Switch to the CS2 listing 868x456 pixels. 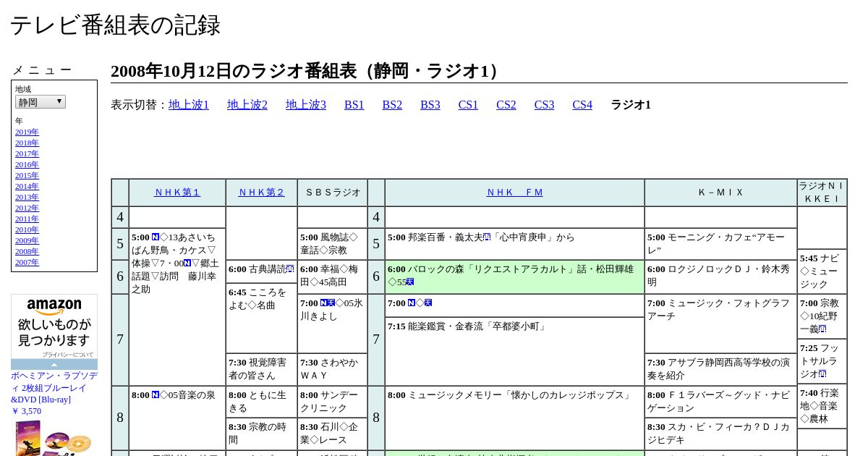506,105
